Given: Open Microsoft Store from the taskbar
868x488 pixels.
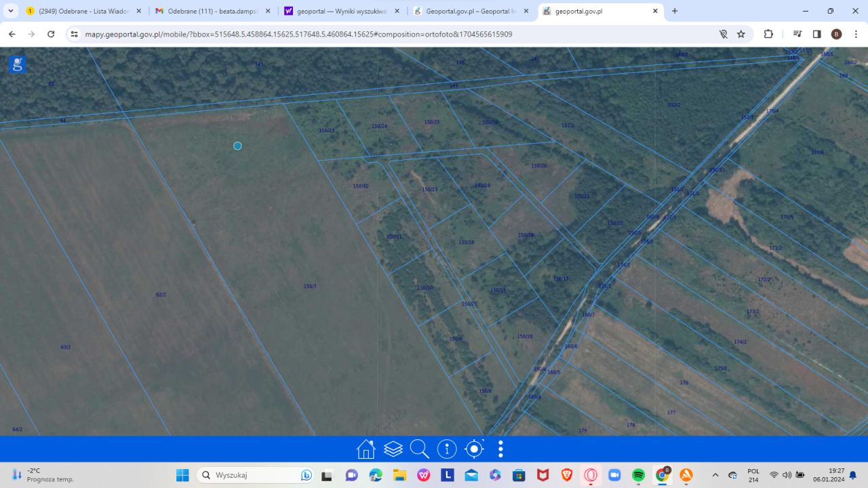Looking at the screenshot, I should [x=519, y=475].
